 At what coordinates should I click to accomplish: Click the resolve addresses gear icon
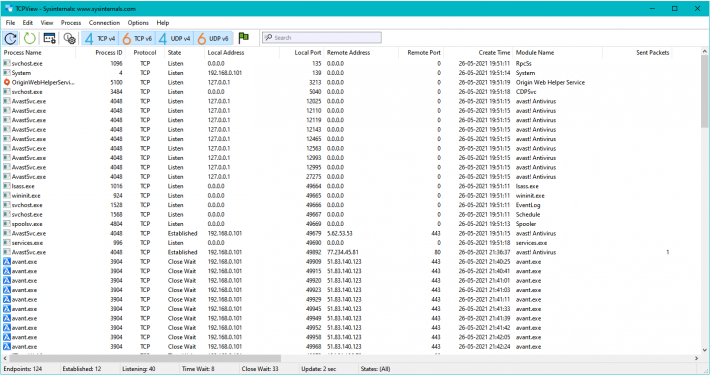point(69,38)
